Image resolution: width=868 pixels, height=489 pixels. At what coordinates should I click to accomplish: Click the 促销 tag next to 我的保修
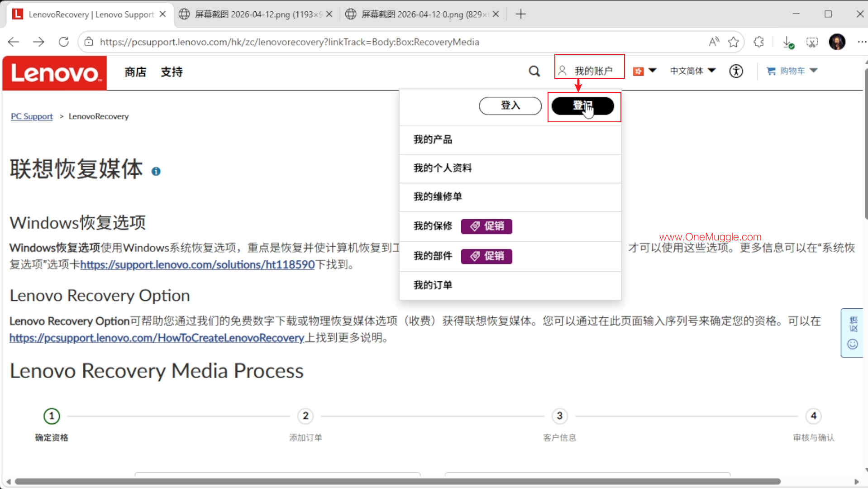(x=486, y=226)
